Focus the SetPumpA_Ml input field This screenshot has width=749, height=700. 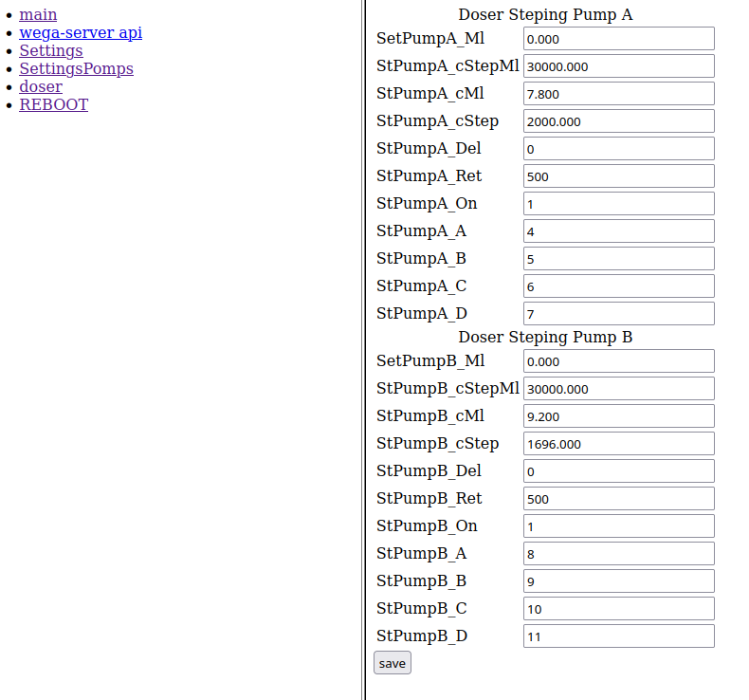[x=618, y=39]
